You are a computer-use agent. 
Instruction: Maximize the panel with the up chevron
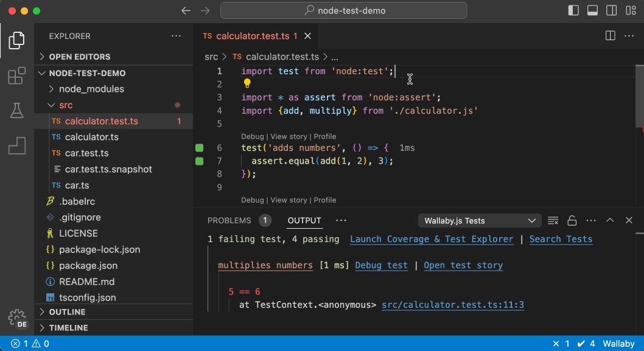[x=610, y=220]
